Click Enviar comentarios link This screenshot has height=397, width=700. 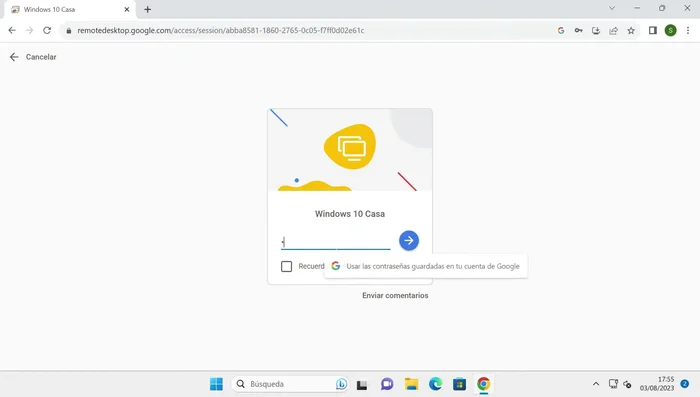pos(395,296)
